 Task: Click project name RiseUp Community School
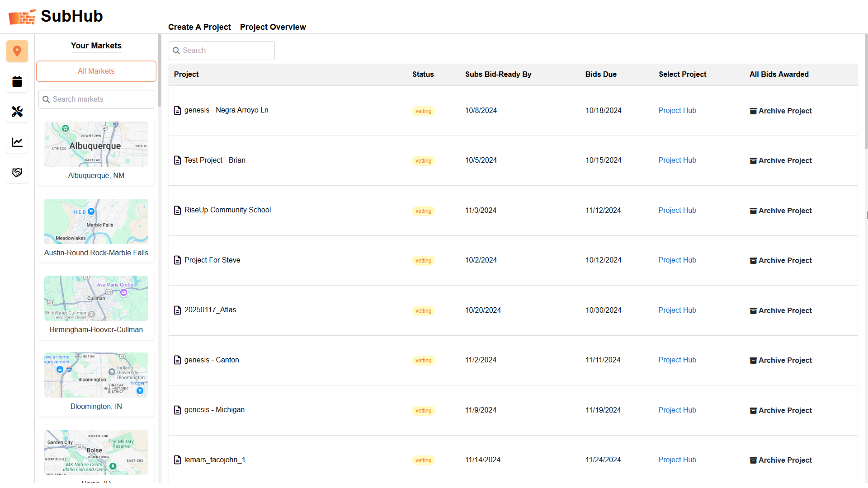228,210
